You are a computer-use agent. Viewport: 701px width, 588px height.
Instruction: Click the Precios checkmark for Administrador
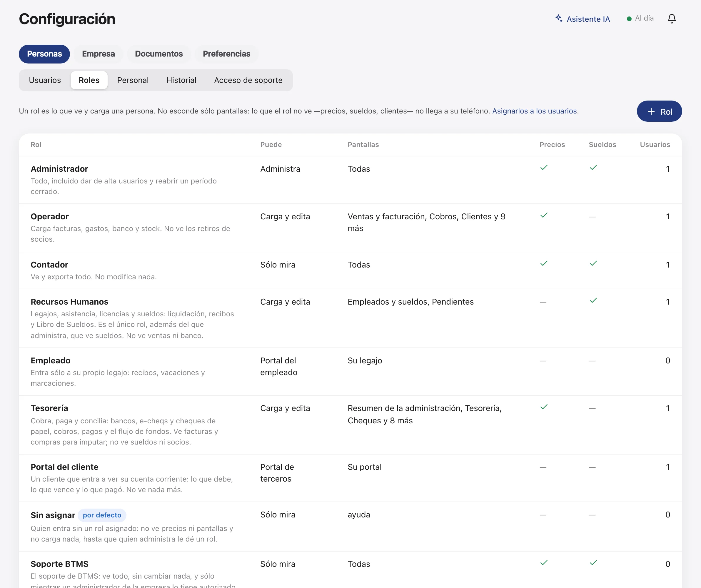point(544,168)
